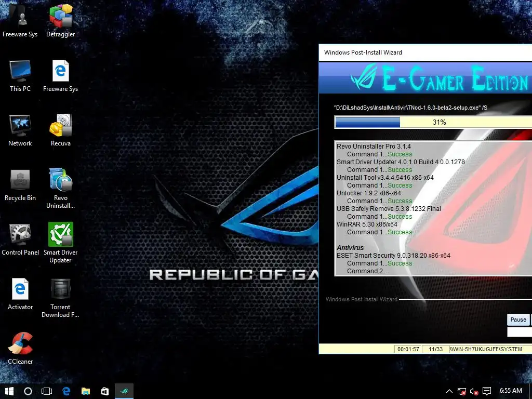The height and width of the screenshot is (399, 532).
Task: Open Smart Driver Updater shortcut
Action: coord(60,243)
